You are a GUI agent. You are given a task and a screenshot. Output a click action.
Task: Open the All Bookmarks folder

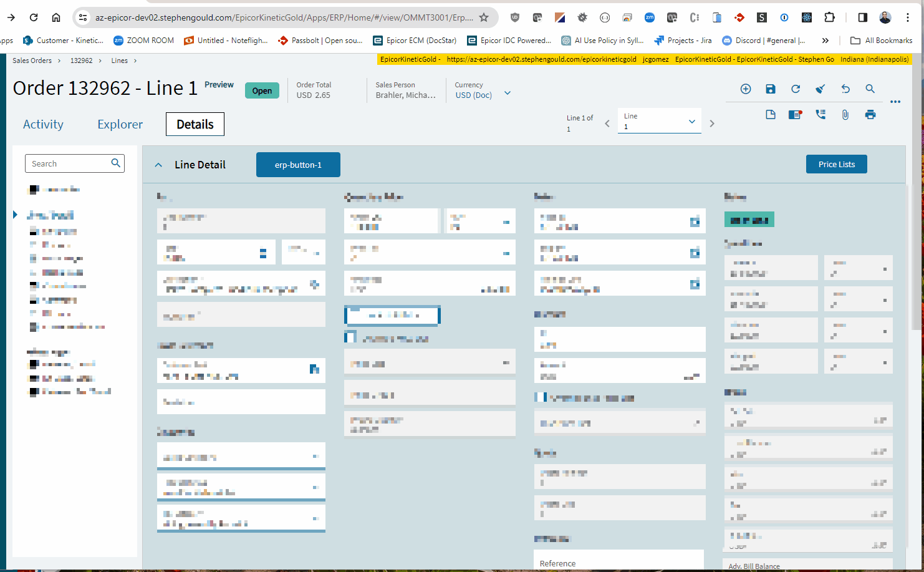[882, 41]
